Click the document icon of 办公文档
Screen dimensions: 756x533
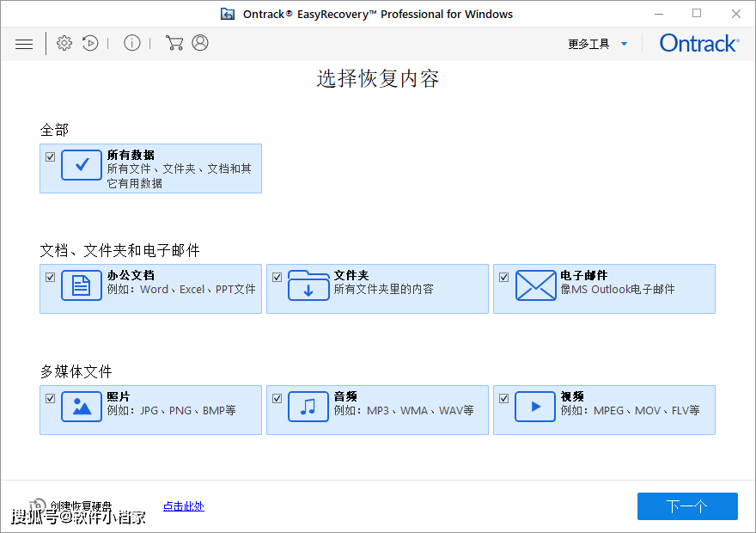pos(82,285)
